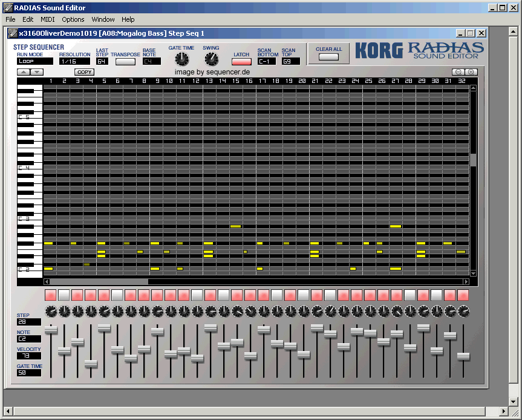Click the Clear All button

pyautogui.click(x=328, y=57)
